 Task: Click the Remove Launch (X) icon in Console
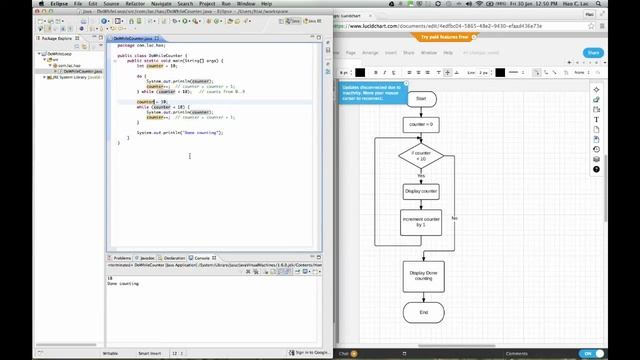(248, 271)
